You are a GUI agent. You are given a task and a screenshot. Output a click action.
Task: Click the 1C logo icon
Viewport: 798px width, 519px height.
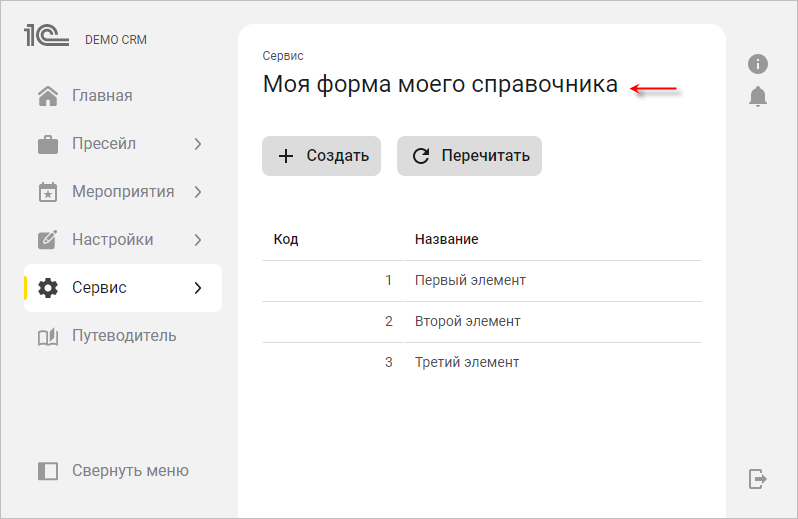(x=46, y=35)
